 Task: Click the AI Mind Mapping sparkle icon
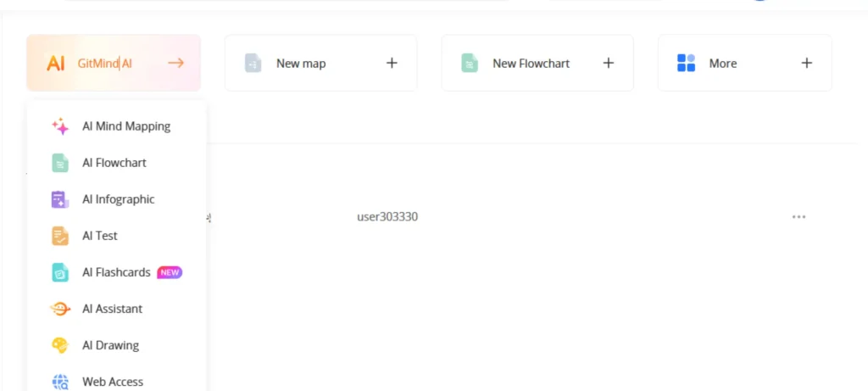point(60,126)
